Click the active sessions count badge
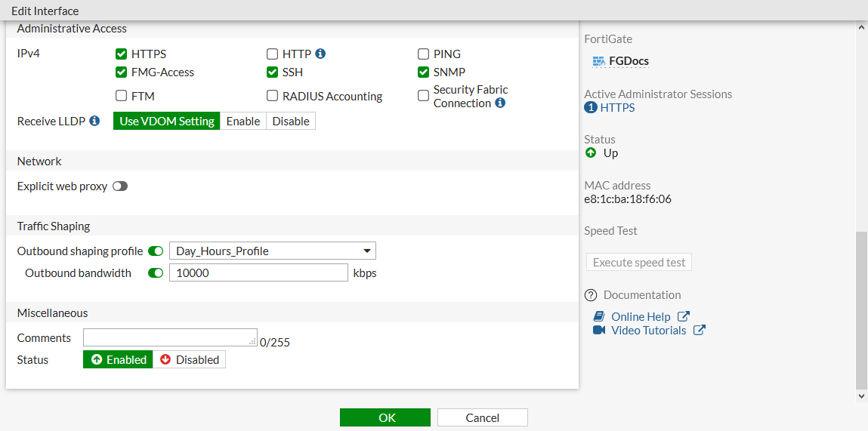Viewport: 868px width, 431px height. click(x=591, y=107)
